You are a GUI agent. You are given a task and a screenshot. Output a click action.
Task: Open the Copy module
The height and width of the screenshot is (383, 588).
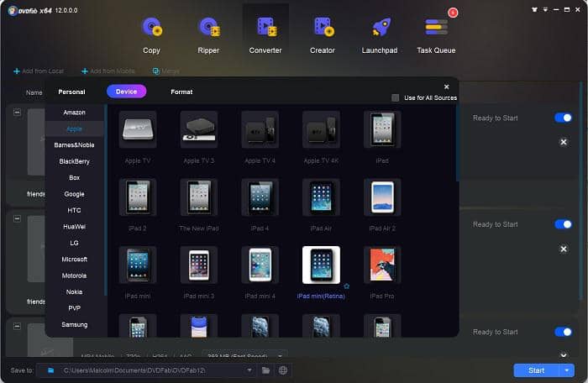coord(151,35)
